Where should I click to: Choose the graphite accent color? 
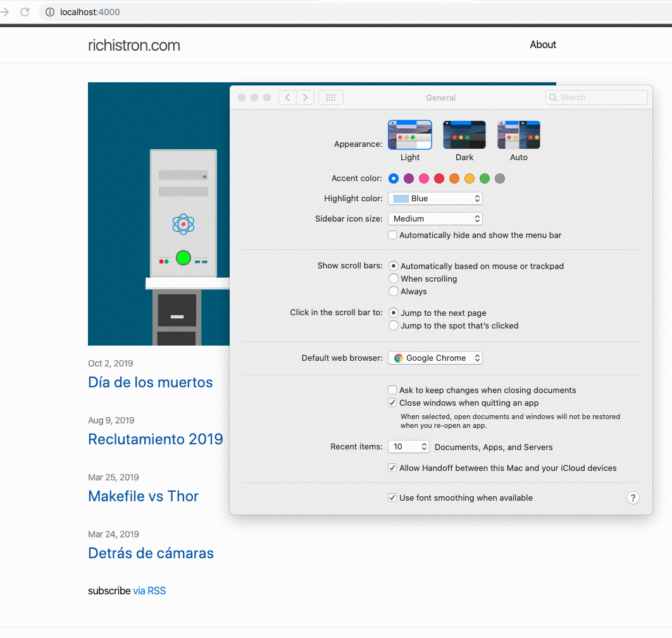[x=500, y=178]
